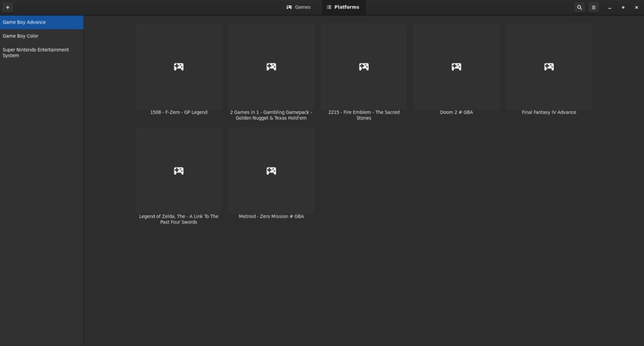
Task: Maximize the application window
Action: [x=623, y=8]
